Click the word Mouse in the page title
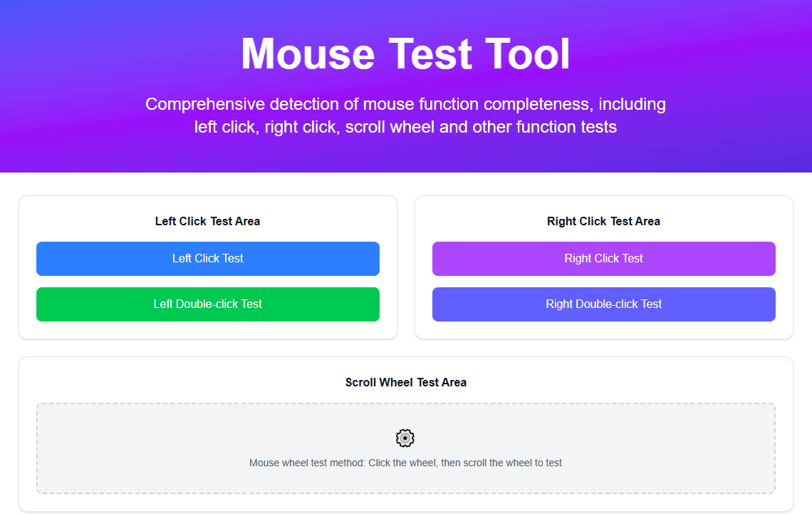812x514 pixels. (308, 54)
